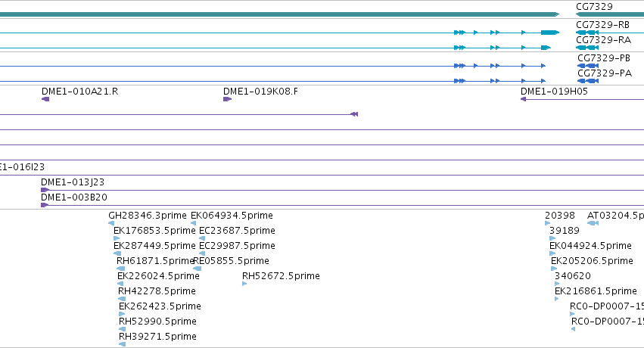Click the EST arrow beneath RH52672.5prime
Image resolution: width=644 pixels, height=348 pixels.
[244, 284]
